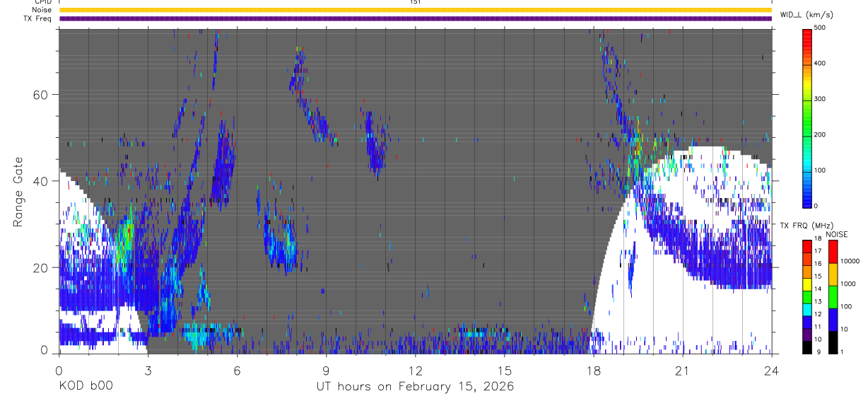Click the 15 label on TX FRQ scale
Viewport: 868px width, 401px height.
819,277
